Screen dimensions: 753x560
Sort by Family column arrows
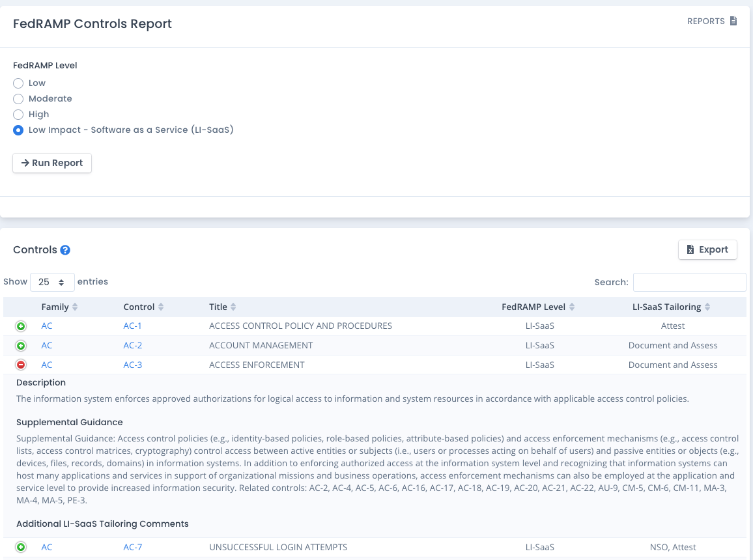coord(75,307)
